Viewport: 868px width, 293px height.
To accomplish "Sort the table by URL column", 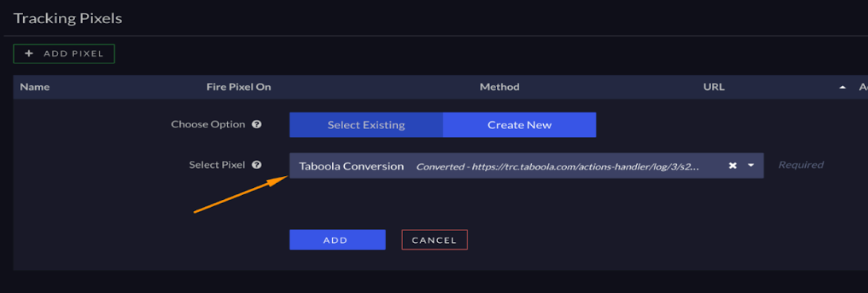I will click(x=714, y=87).
